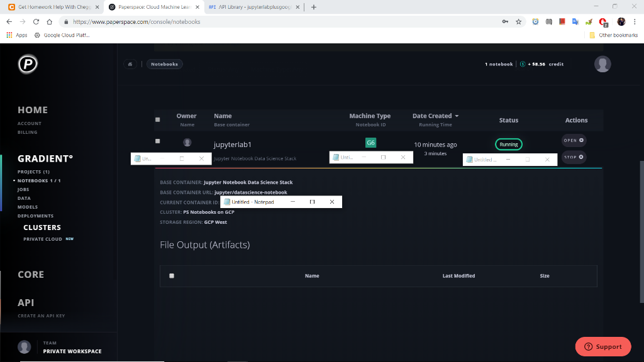Open Notebooks 1/1 in sidebar
Image resolution: width=644 pixels, height=362 pixels.
pos(39,180)
